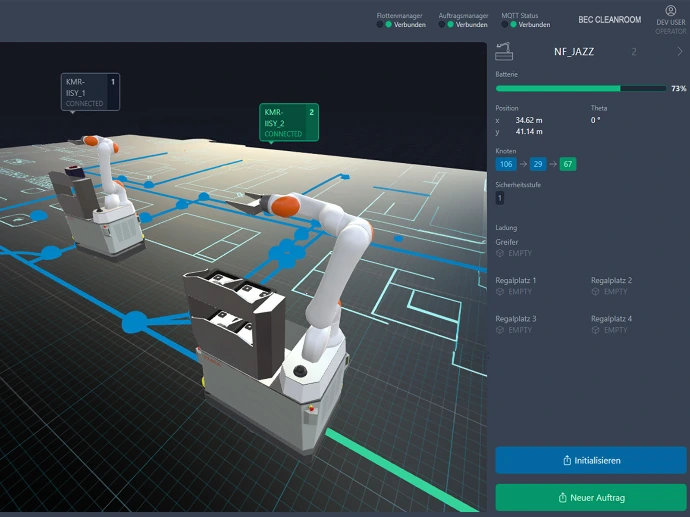
Task: Click the green node 67 badge
Action: click(567, 164)
